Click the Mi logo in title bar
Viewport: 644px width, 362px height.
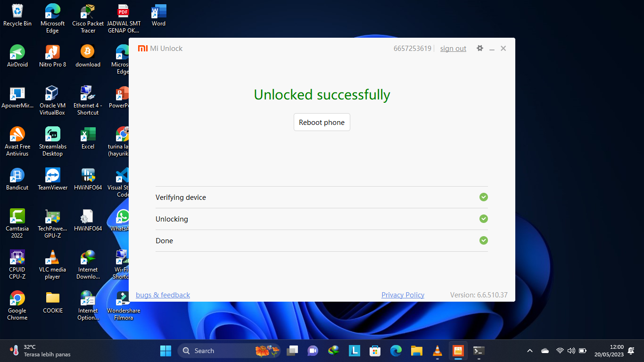point(142,49)
